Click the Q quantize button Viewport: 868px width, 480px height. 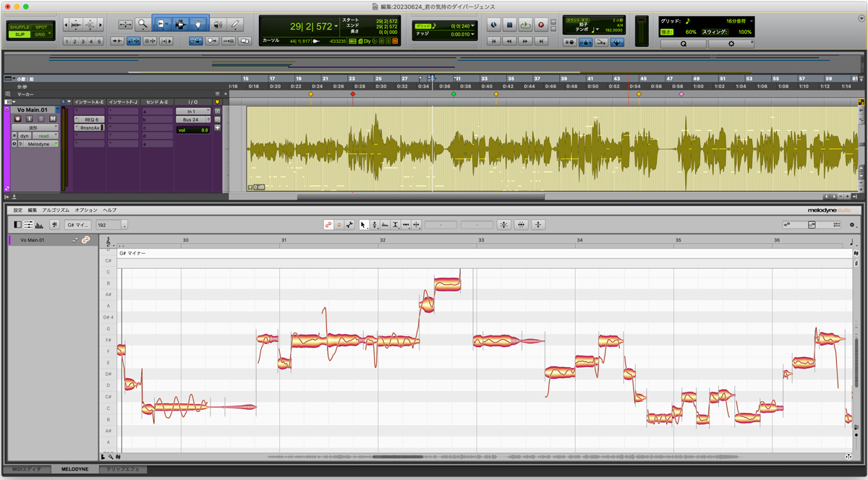tap(684, 43)
